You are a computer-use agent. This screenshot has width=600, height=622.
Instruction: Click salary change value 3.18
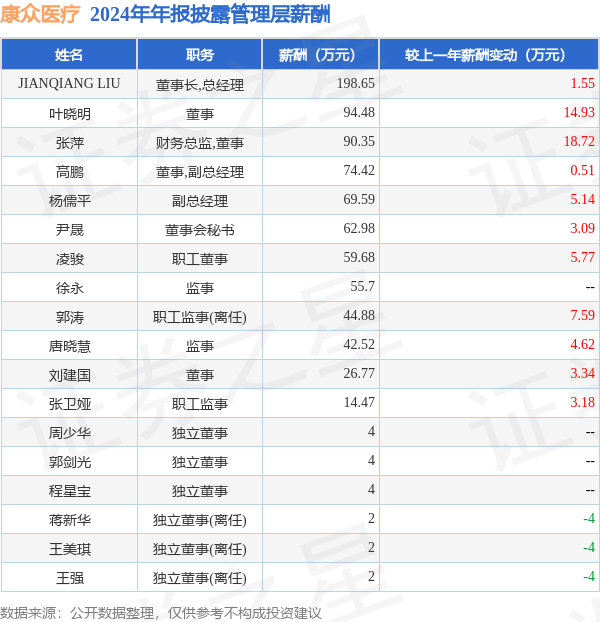(x=583, y=402)
